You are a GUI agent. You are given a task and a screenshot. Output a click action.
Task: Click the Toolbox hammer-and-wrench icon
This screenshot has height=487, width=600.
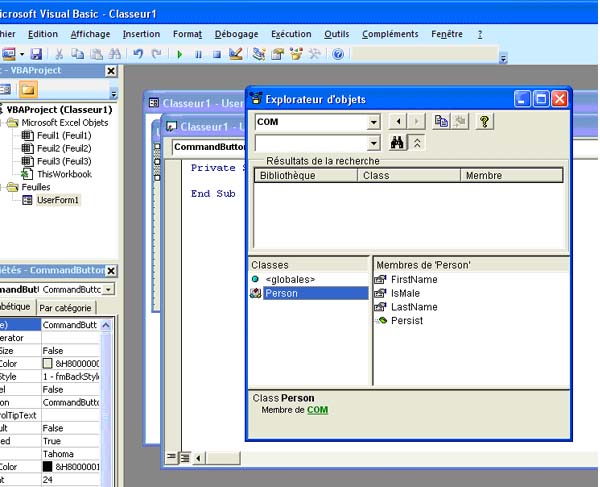pos(315,54)
